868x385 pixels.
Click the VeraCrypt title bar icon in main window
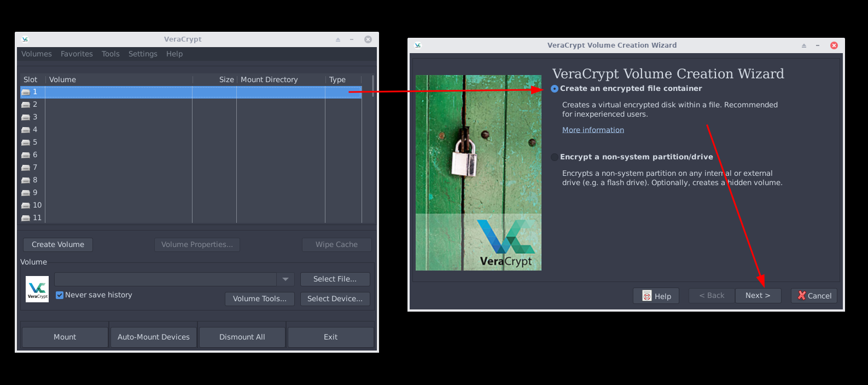pos(25,39)
